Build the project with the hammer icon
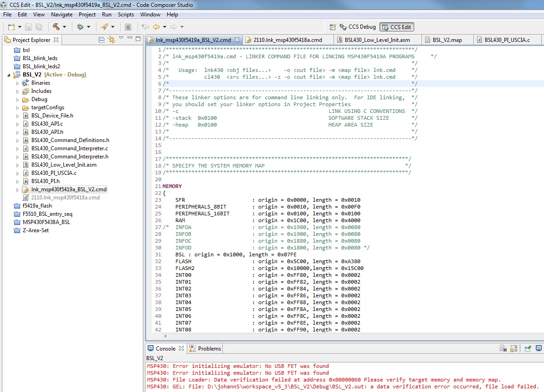The height and width of the screenshot is (392, 544). coord(56,27)
